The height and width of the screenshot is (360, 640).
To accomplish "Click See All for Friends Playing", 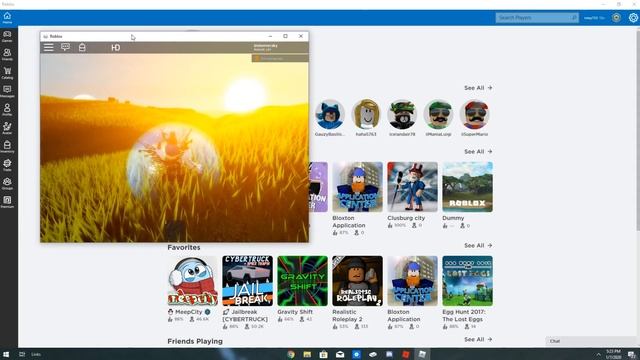I will point(478,339).
